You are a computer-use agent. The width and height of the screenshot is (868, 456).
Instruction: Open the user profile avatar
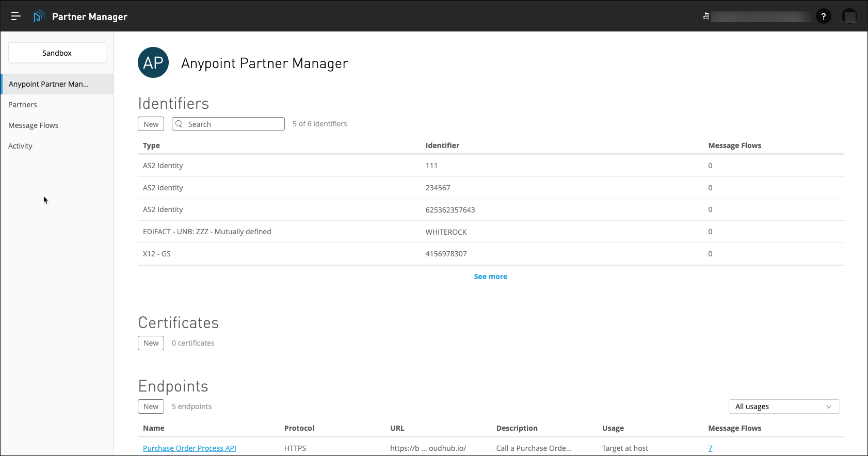coord(849,17)
